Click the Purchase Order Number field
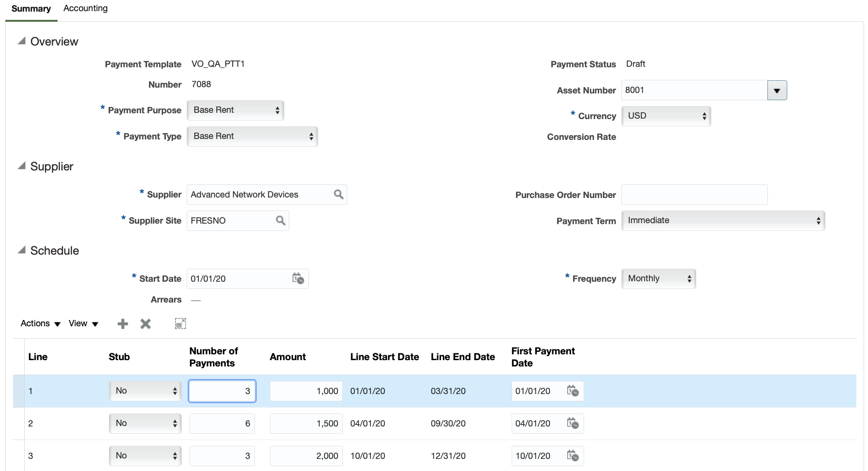 point(694,195)
